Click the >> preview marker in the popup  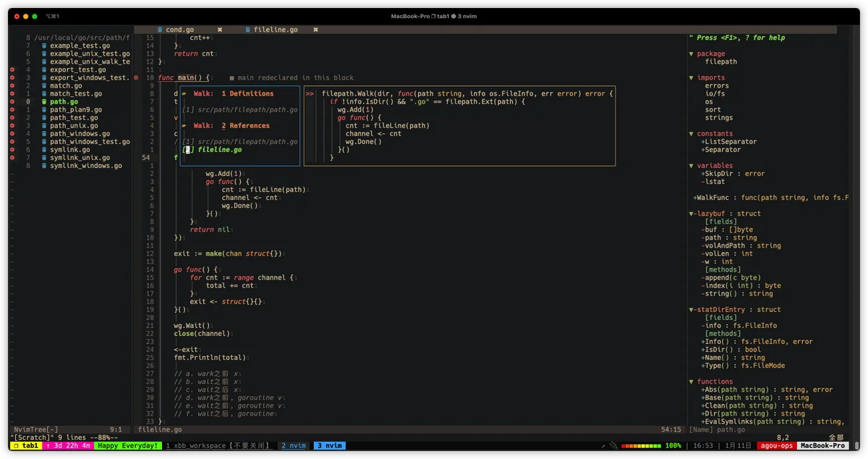tap(310, 93)
